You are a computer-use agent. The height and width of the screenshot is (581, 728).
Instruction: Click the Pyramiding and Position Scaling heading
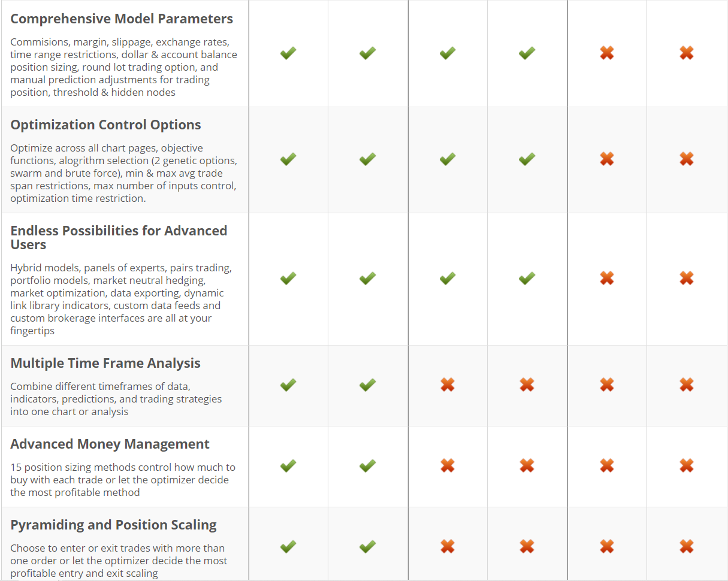pos(113,525)
